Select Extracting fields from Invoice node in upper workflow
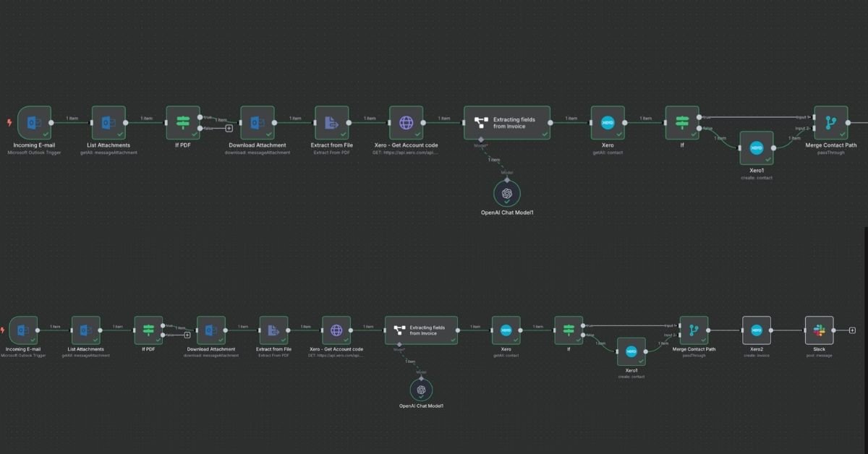868x454 pixels. click(x=507, y=123)
